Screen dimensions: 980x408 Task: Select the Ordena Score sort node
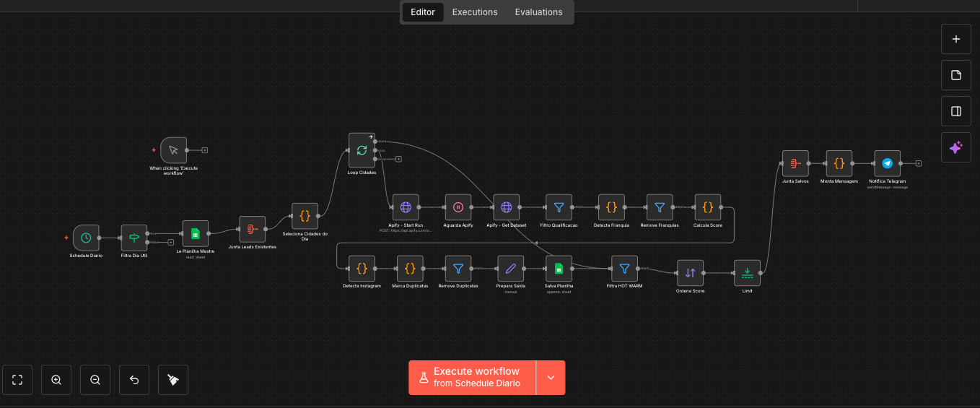pyautogui.click(x=690, y=273)
